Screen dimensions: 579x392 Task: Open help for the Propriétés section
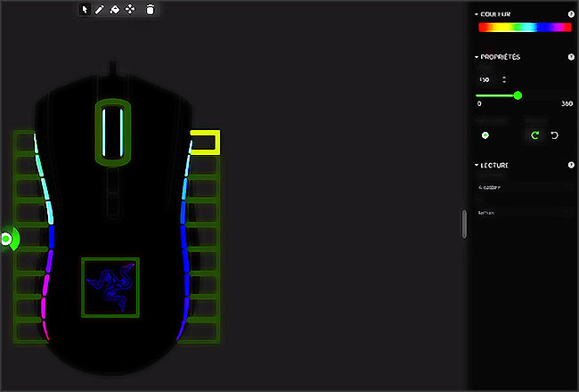571,57
